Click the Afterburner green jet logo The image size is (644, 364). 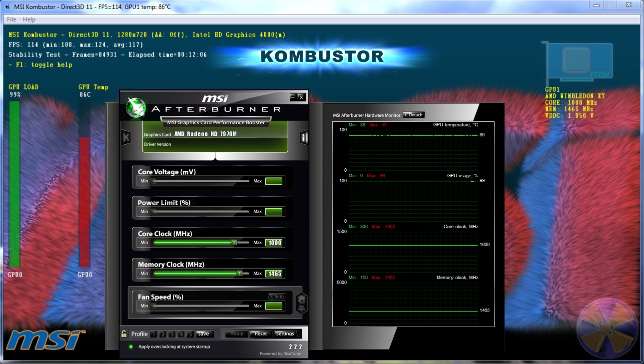(135, 106)
